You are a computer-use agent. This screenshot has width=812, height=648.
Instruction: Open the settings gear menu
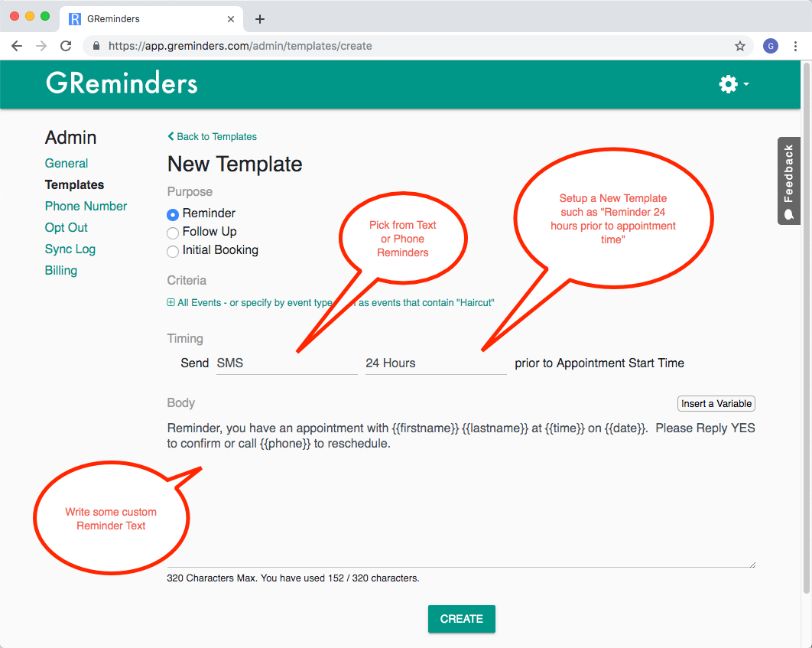click(x=733, y=84)
